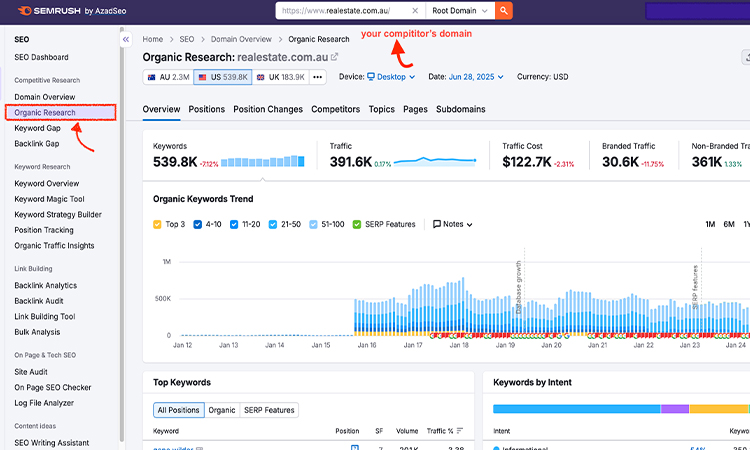Open the Subdomains tab
750x450 pixels.
[x=461, y=109]
